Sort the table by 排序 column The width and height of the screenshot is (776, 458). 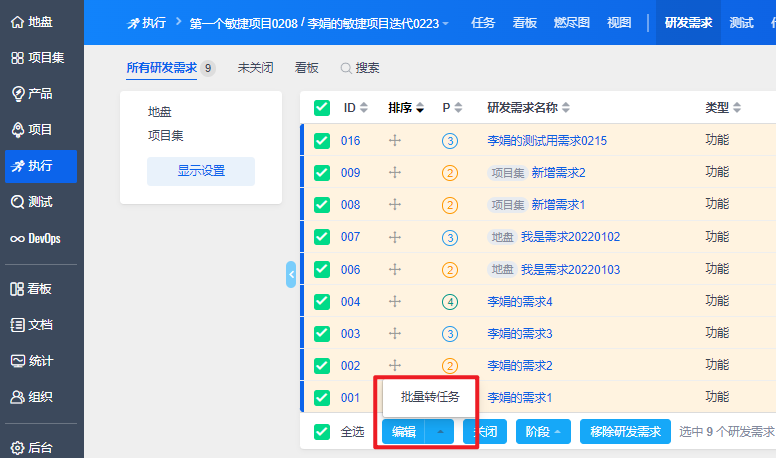pos(406,107)
